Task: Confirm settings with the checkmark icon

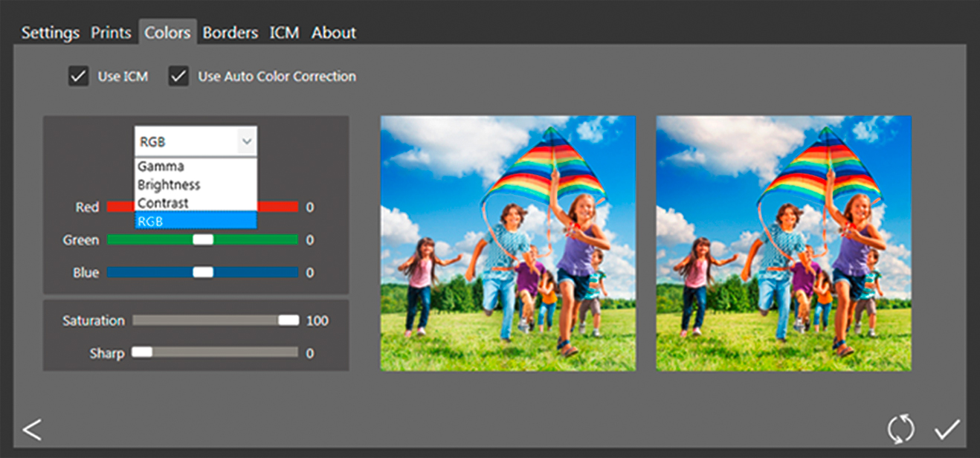Action: tap(947, 430)
